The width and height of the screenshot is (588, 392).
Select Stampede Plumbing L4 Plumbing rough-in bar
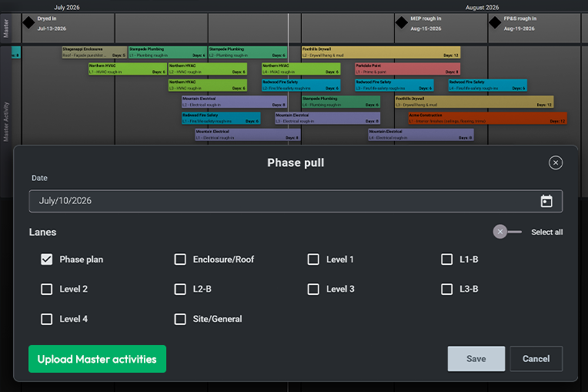tap(341, 102)
